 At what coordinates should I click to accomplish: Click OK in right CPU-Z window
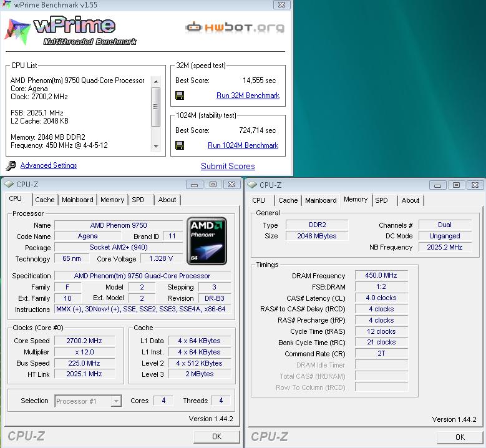(x=460, y=437)
